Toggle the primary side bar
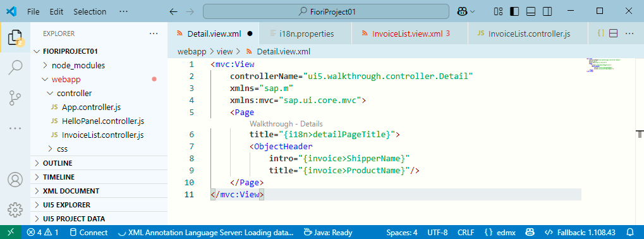The width and height of the screenshot is (644, 239). tap(514, 11)
